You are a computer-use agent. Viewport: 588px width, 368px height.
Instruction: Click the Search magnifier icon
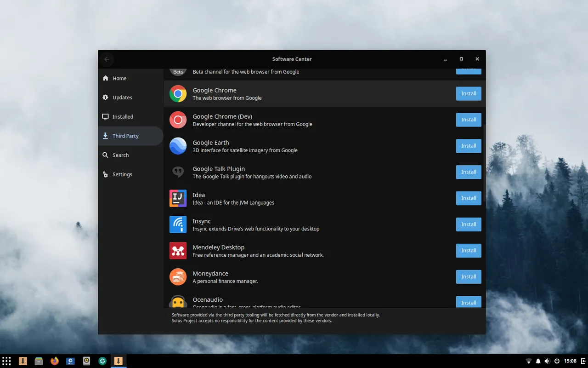106,155
